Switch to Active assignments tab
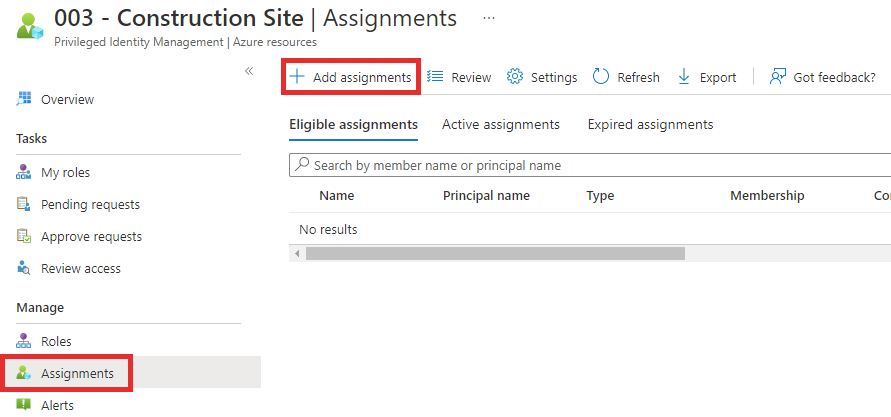891x417 pixels. pyautogui.click(x=501, y=124)
